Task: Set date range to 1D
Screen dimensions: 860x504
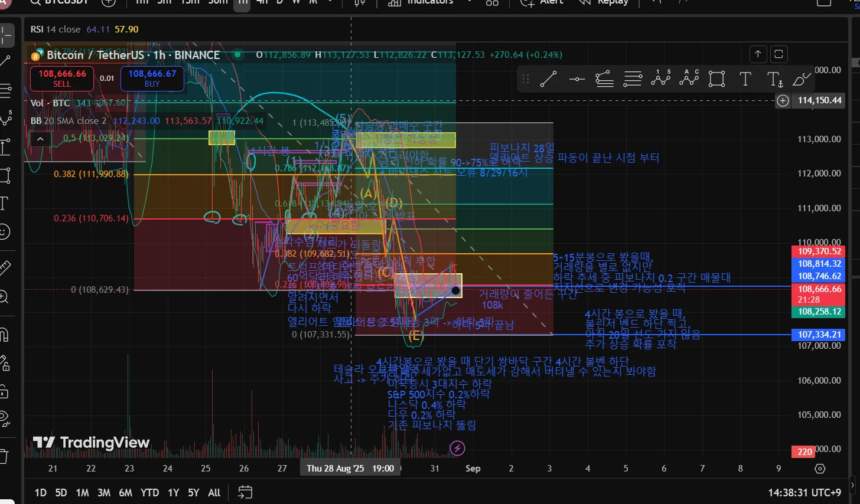Action: 40,492
